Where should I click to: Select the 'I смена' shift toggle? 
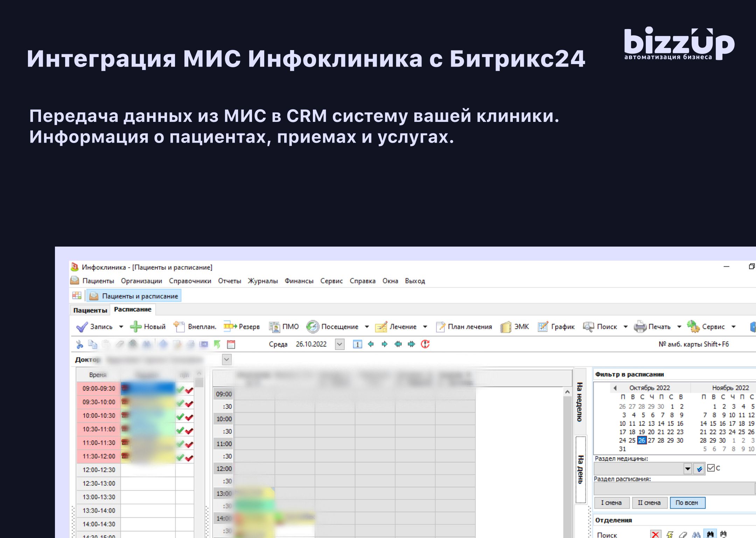(611, 503)
